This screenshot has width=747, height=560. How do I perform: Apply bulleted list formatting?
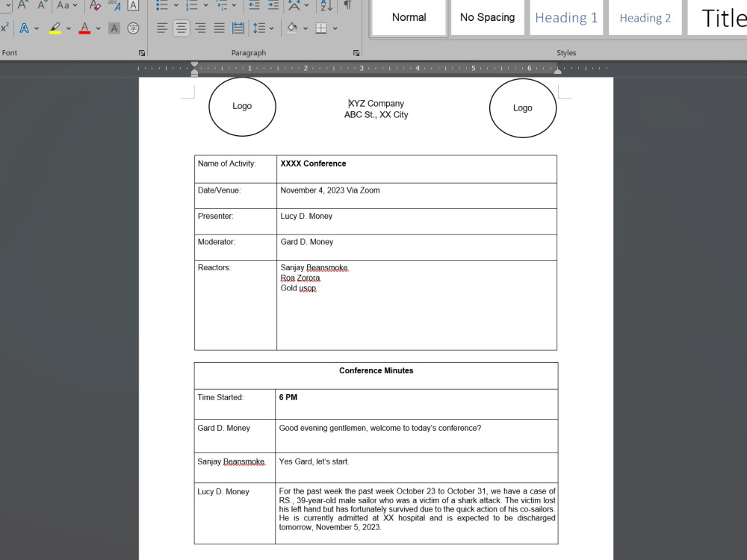[162, 5]
